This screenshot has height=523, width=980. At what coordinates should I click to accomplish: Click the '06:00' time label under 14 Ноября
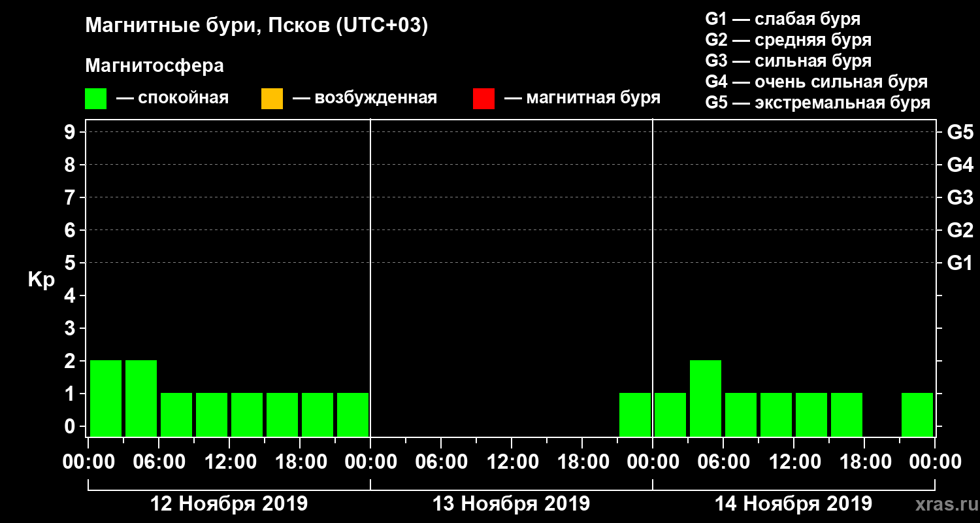pyautogui.click(x=723, y=462)
